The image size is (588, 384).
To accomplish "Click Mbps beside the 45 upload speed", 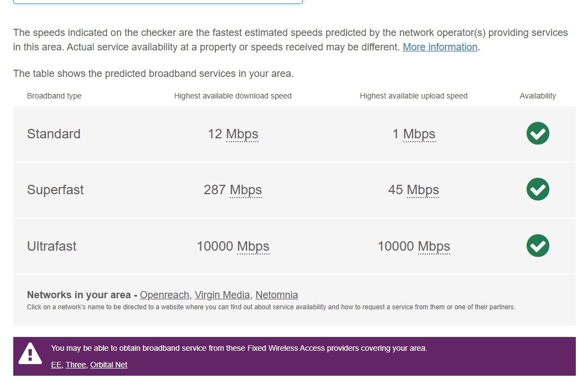I will 422,190.
